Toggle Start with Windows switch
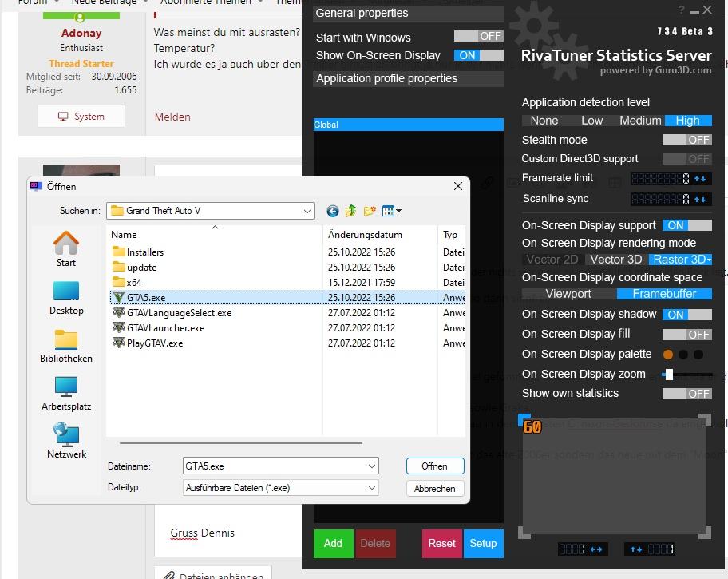 coord(479,36)
